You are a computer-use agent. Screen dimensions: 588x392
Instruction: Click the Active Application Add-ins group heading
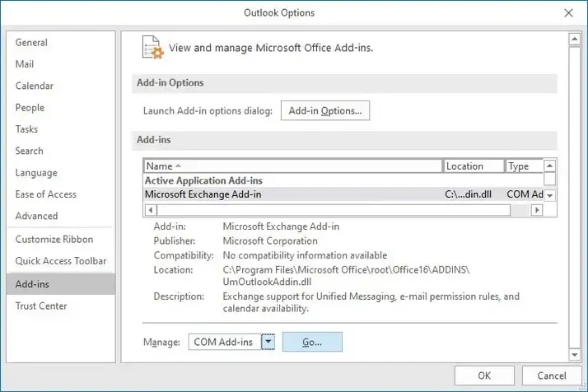coord(203,180)
